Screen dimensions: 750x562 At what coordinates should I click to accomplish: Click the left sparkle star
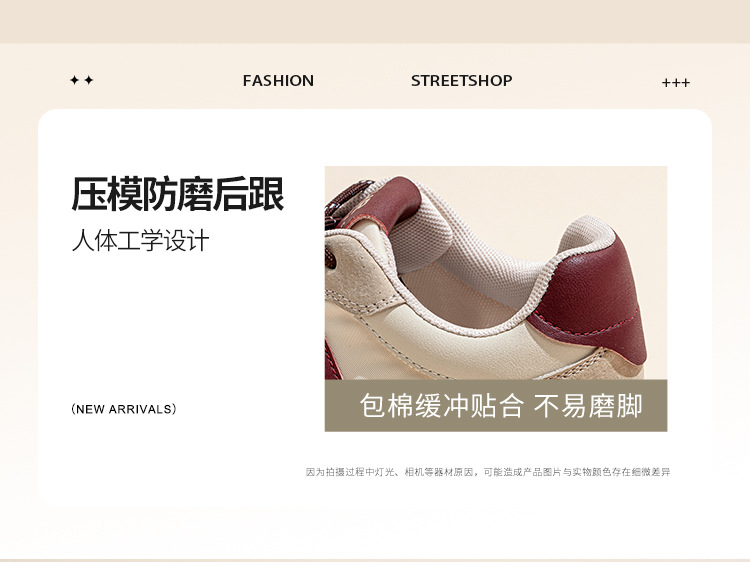point(75,80)
